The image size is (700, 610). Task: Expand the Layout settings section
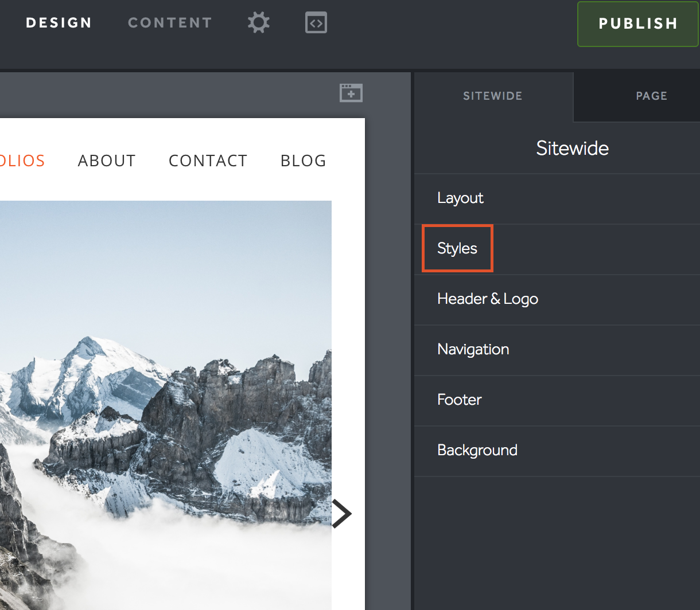click(460, 198)
